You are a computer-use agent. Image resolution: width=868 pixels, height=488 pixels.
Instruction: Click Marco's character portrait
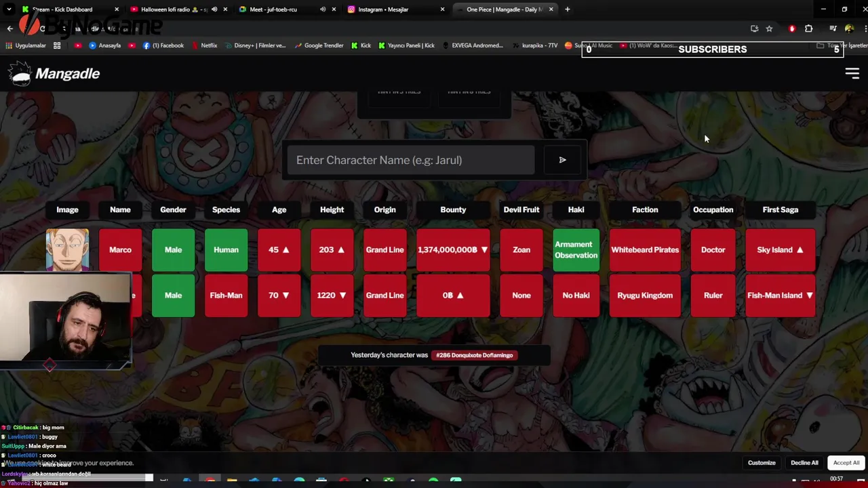coord(67,250)
